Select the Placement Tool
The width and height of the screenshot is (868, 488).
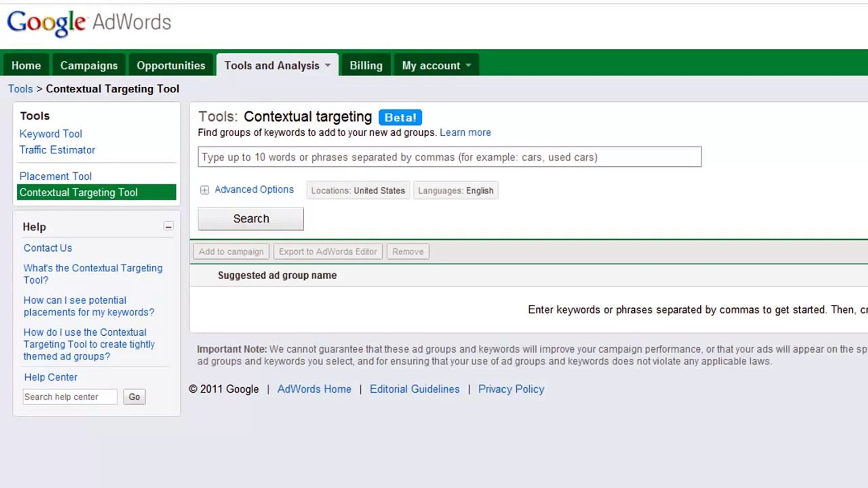(55, 176)
